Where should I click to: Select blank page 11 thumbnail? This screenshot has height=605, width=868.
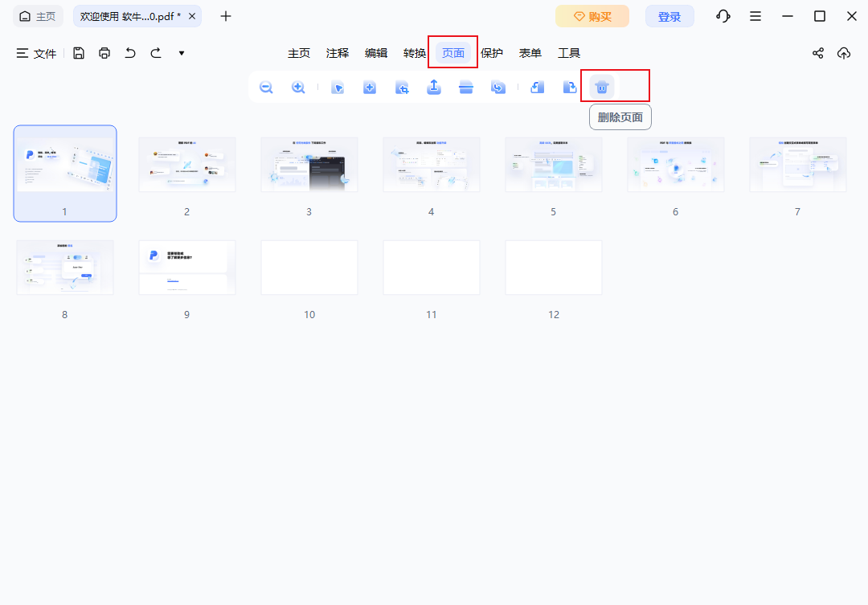(432, 268)
